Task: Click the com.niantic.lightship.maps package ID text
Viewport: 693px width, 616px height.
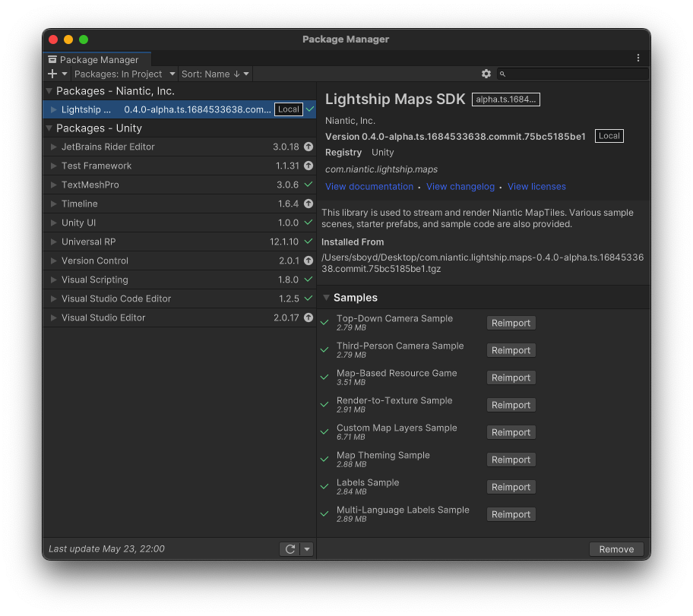Action: [x=381, y=169]
